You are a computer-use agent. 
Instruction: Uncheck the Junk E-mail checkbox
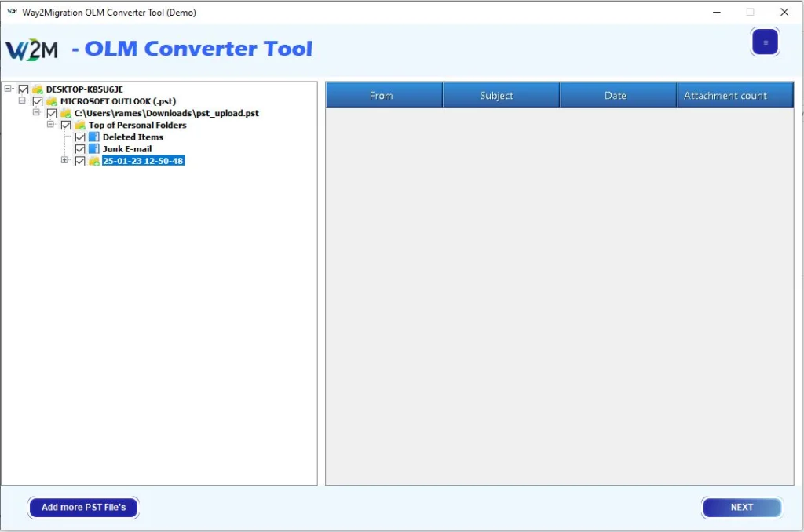point(80,149)
